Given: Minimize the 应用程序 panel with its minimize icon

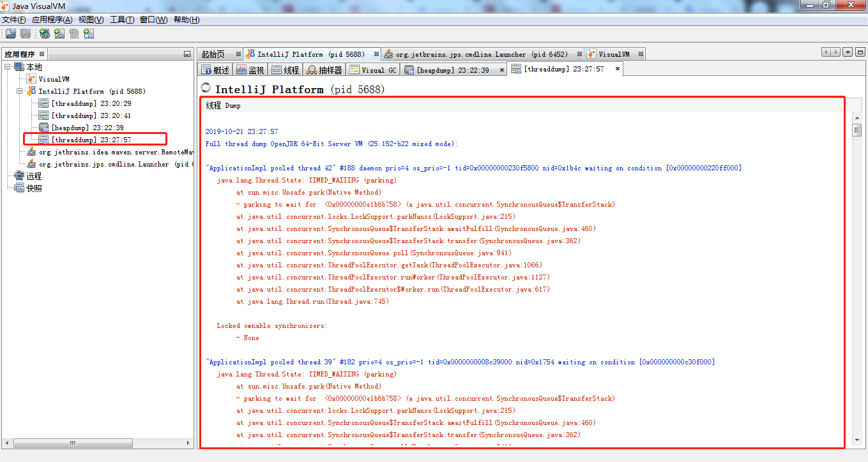Looking at the screenshot, I should (187, 54).
